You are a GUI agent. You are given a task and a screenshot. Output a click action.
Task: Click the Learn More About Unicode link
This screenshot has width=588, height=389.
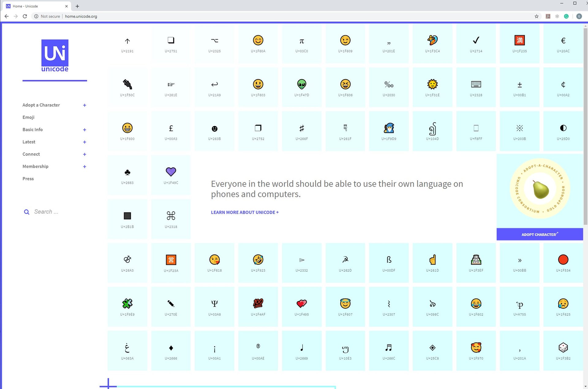point(245,212)
